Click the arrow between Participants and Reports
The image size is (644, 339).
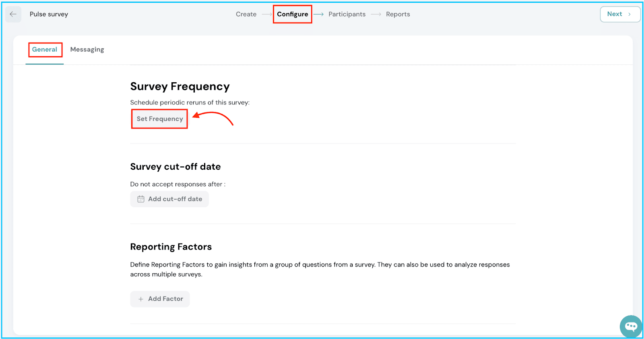[x=376, y=14]
